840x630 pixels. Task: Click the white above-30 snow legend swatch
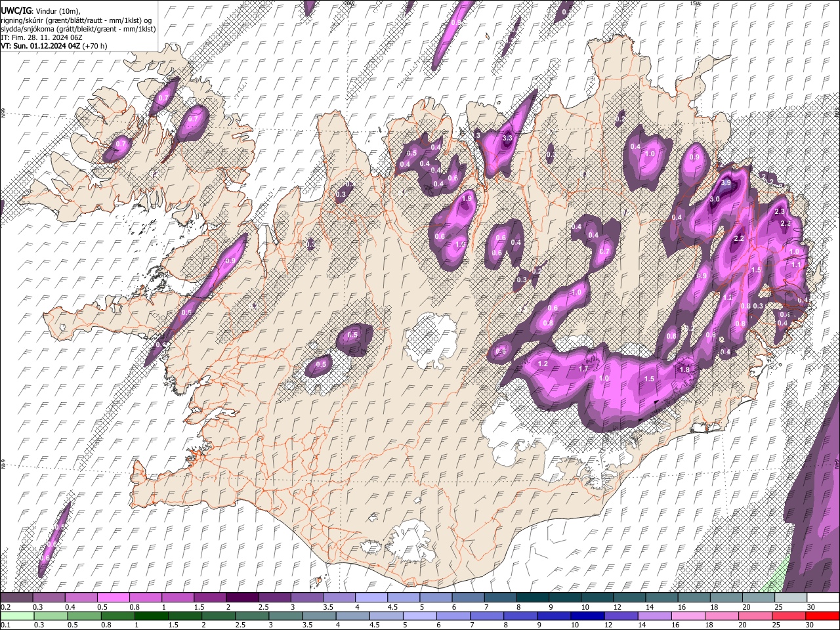coord(822,598)
